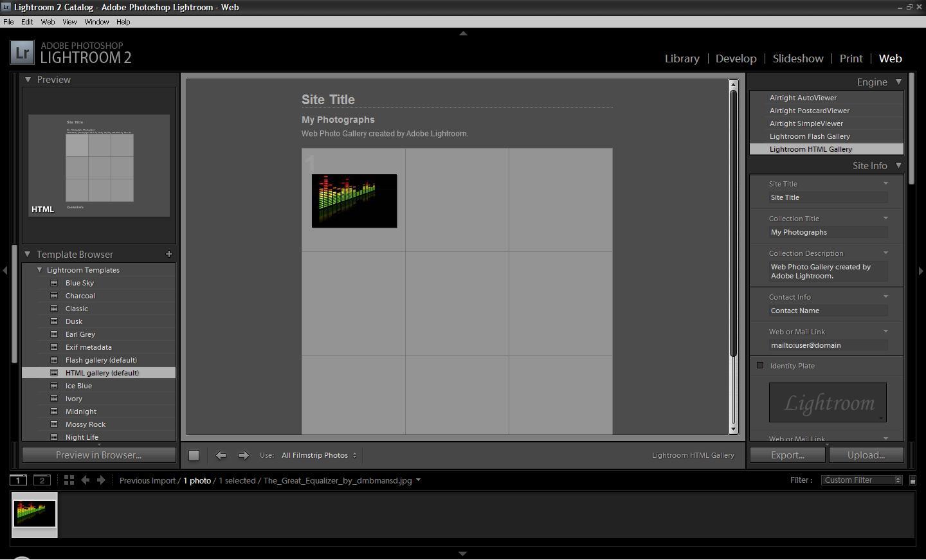This screenshot has width=926, height=560.
Task: Click the Charcoal template icon
Action: coord(54,296)
